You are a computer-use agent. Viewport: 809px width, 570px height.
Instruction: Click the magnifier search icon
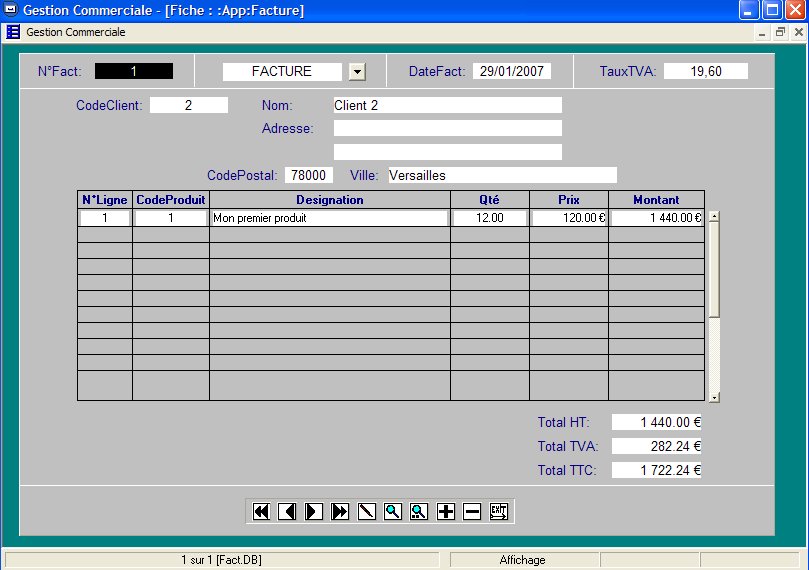pyautogui.click(x=393, y=511)
